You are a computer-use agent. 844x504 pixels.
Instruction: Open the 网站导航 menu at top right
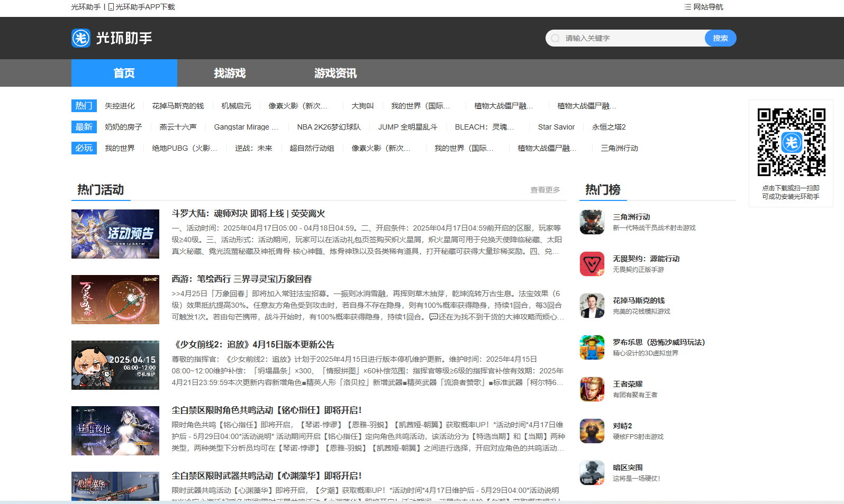coord(703,7)
